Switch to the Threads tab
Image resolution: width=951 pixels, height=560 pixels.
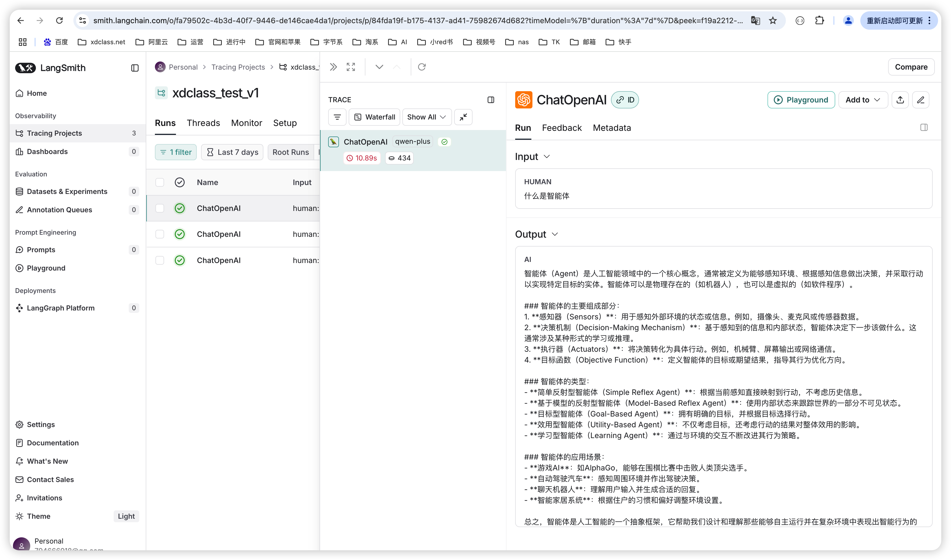[203, 123]
